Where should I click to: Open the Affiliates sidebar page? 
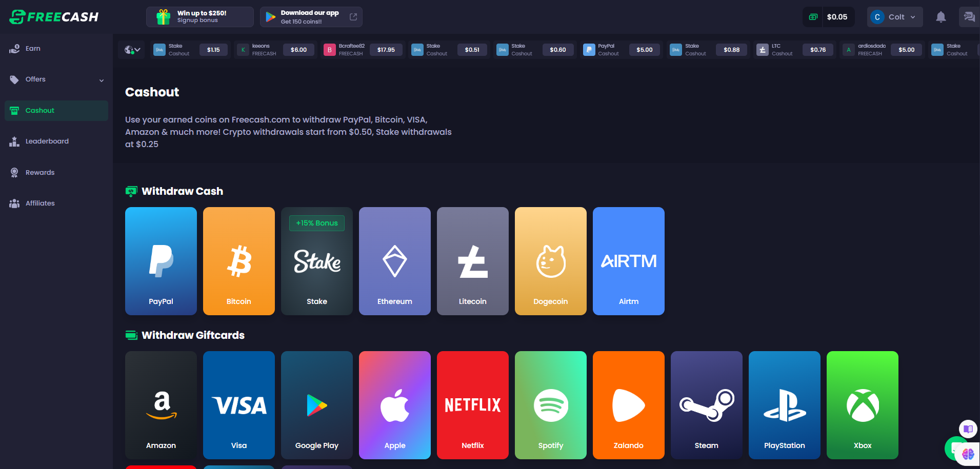click(x=40, y=203)
